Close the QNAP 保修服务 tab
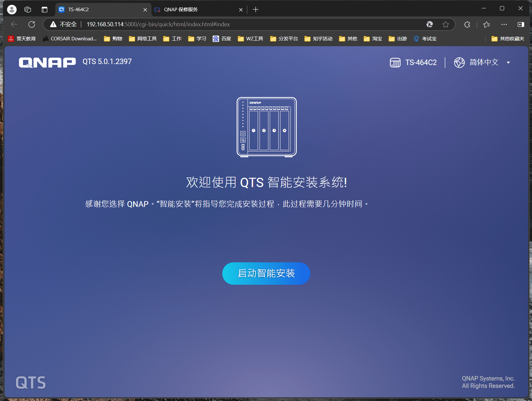Viewport: 532px width, 401px height. click(241, 10)
